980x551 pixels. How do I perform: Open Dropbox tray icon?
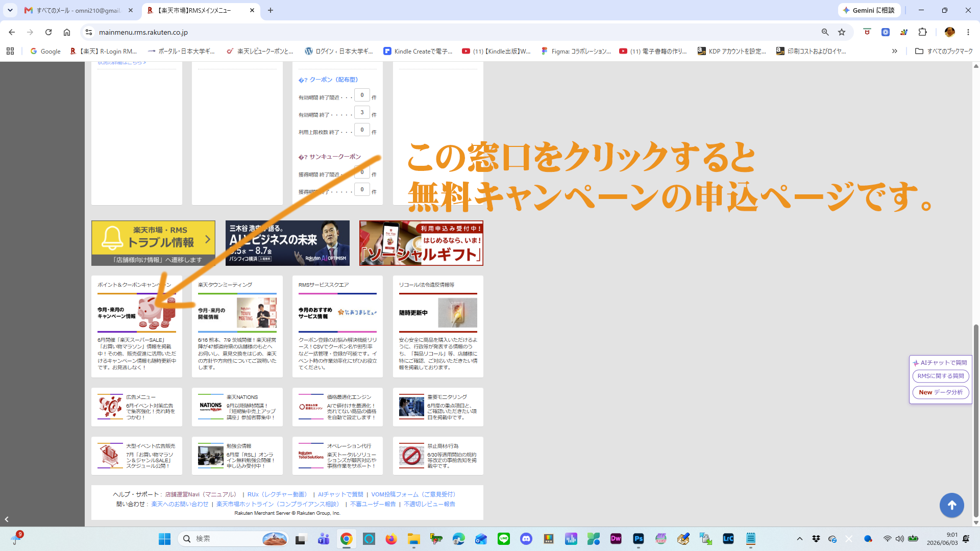click(816, 539)
